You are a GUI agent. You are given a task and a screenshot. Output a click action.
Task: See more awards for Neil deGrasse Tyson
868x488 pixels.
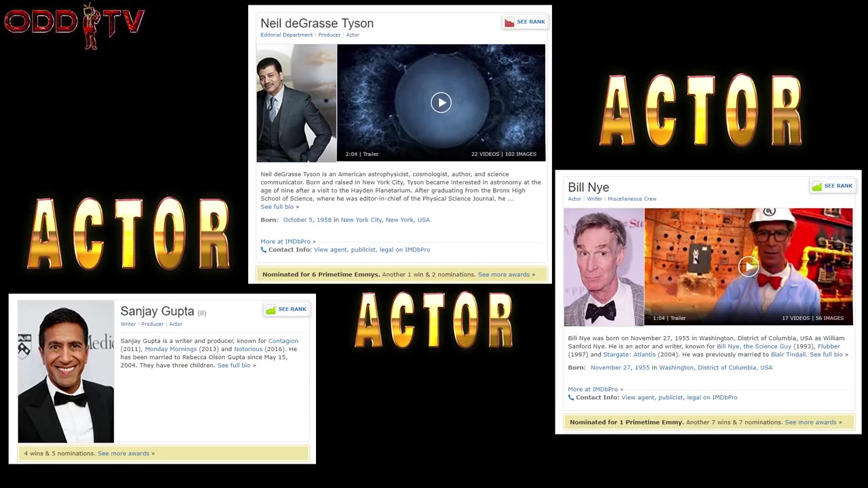[507, 274]
